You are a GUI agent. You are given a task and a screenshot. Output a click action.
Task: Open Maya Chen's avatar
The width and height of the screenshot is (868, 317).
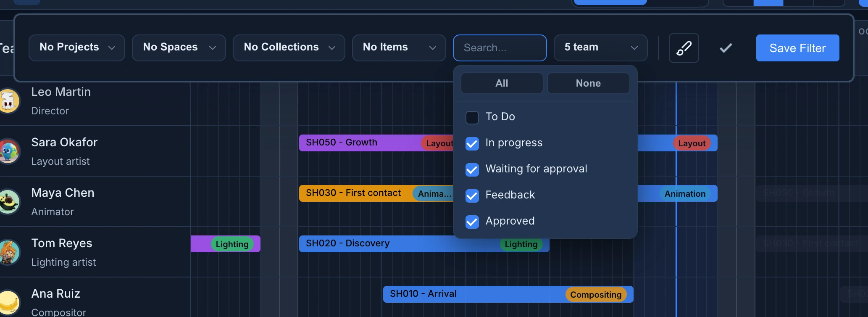coord(8,202)
